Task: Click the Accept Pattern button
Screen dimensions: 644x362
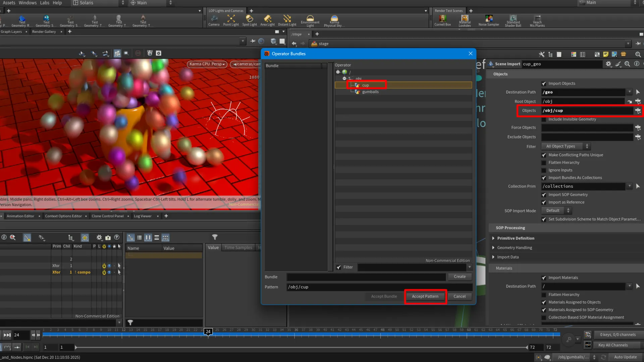Action: click(425, 296)
